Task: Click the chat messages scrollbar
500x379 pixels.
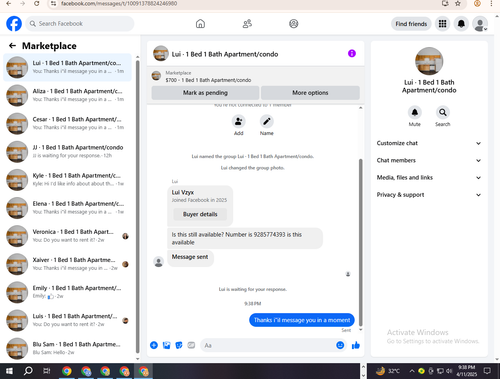Action: tap(360, 242)
